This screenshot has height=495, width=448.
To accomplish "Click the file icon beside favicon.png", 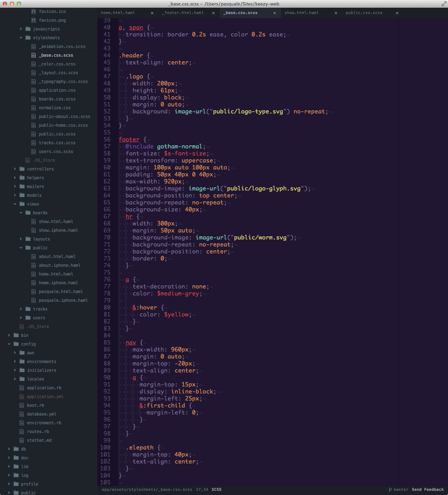I will [34, 20].
